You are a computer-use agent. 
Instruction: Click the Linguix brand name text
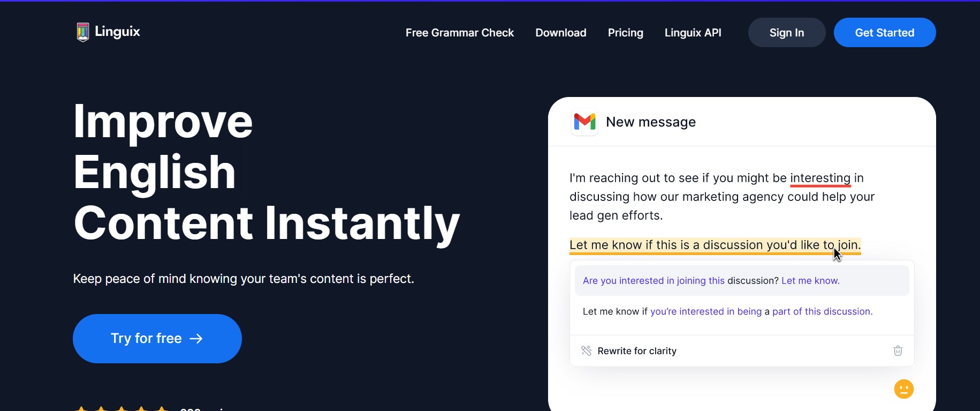click(117, 32)
